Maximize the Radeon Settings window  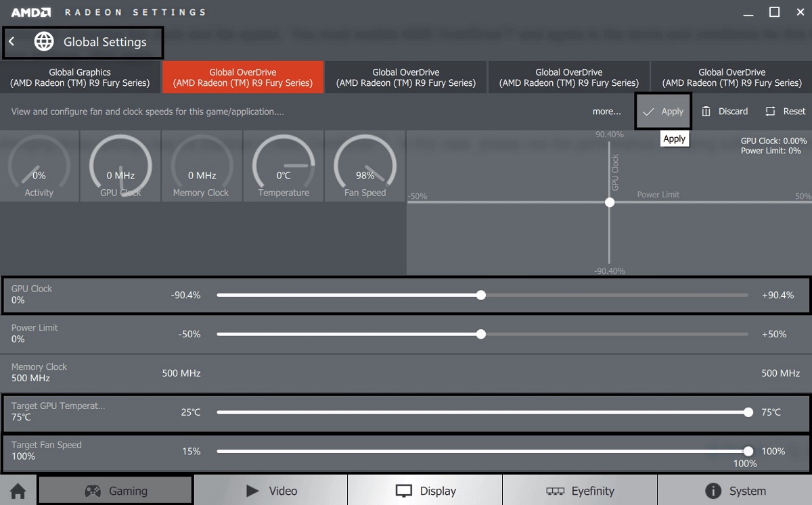click(775, 12)
